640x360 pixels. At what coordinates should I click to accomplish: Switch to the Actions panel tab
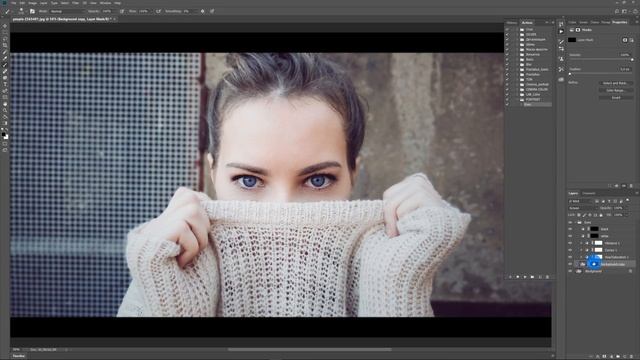[x=527, y=23]
